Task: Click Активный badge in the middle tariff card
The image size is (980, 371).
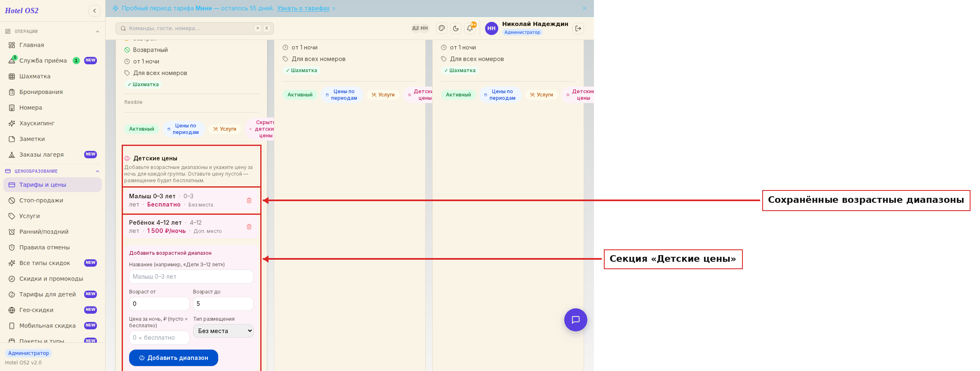Action: point(300,95)
